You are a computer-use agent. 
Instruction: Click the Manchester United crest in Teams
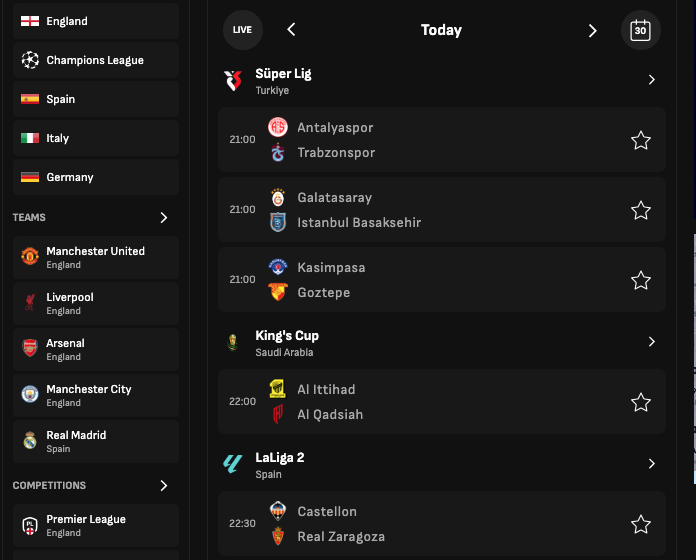30,256
